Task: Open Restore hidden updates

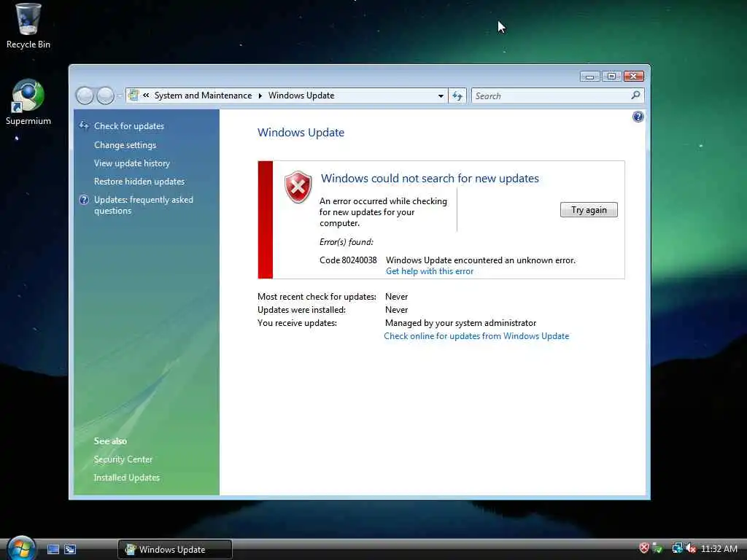Action: pos(139,182)
